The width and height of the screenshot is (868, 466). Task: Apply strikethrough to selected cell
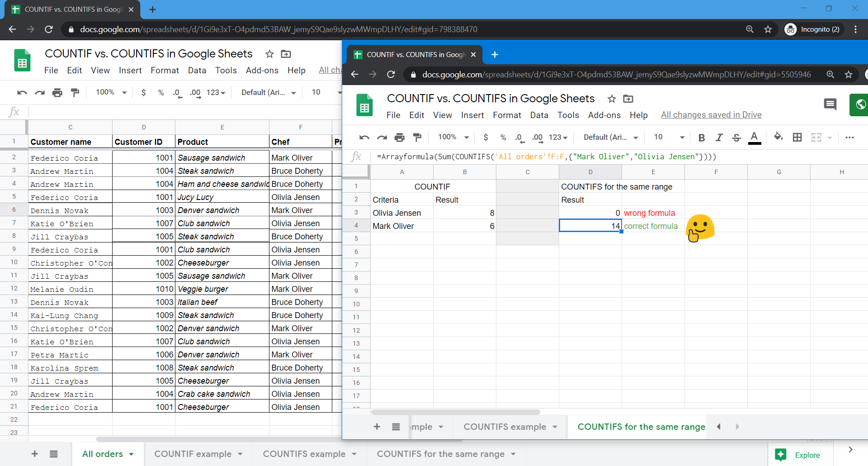736,138
